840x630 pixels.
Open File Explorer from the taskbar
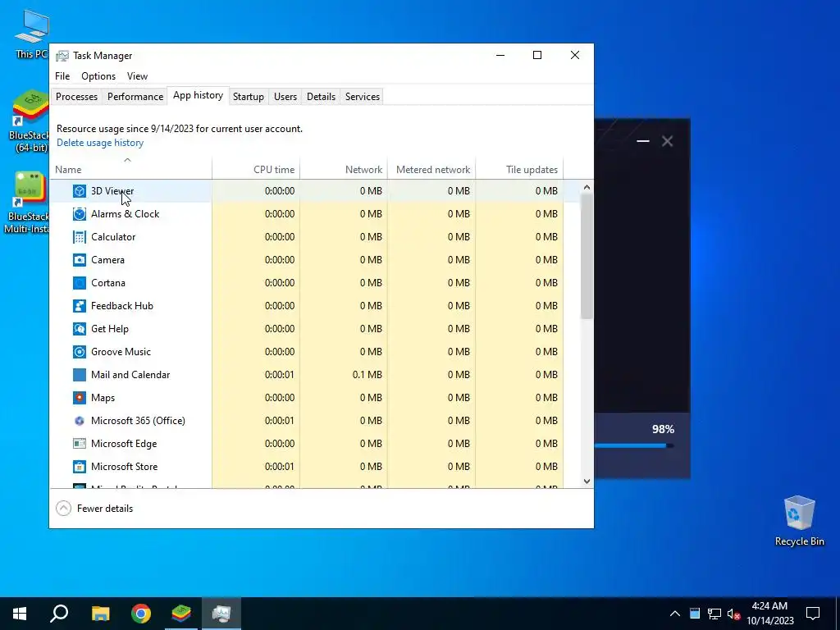tap(100, 614)
